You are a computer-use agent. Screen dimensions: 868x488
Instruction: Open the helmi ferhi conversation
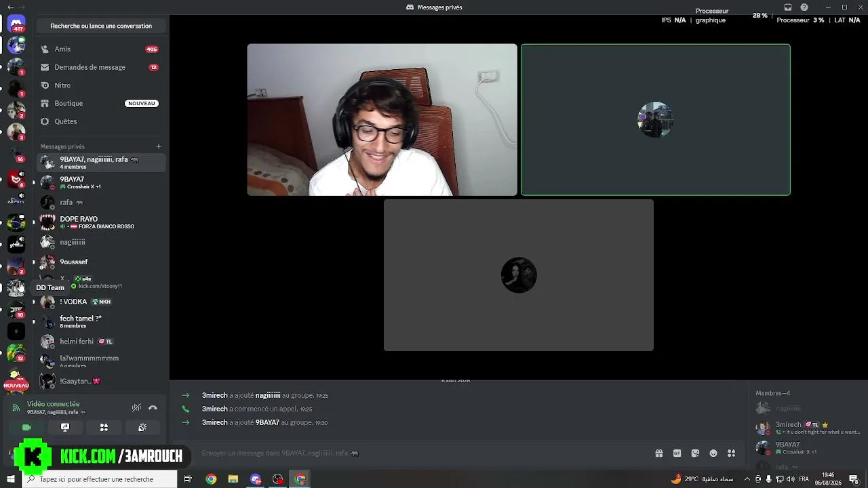[x=101, y=342]
